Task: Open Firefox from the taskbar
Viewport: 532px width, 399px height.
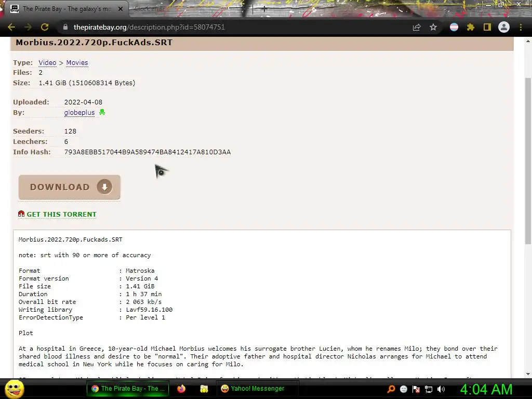Action: click(x=181, y=389)
